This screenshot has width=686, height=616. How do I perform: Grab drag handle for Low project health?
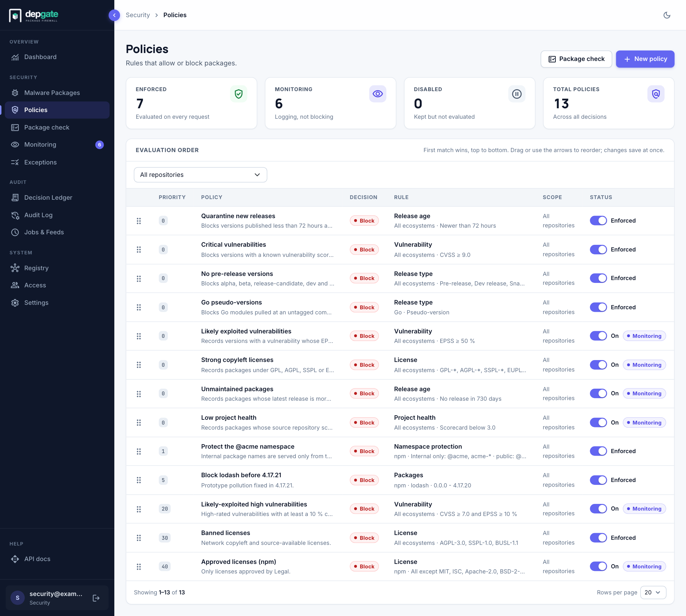pyautogui.click(x=138, y=422)
